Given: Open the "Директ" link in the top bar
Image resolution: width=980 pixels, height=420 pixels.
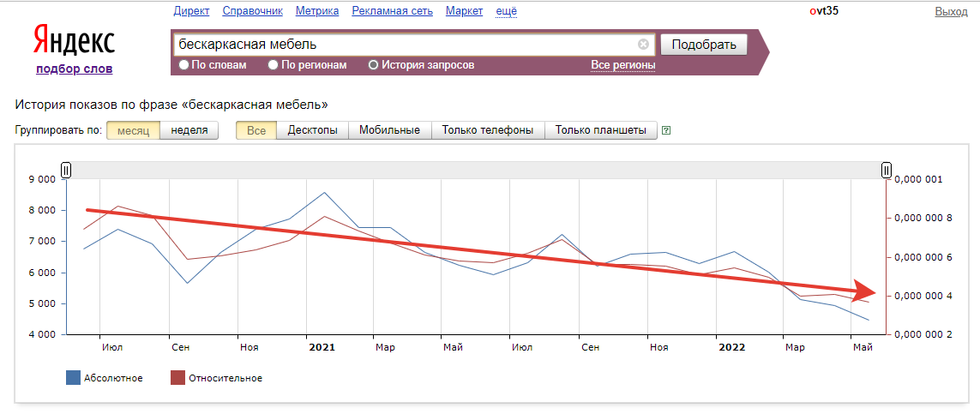Looking at the screenshot, I should click(191, 11).
